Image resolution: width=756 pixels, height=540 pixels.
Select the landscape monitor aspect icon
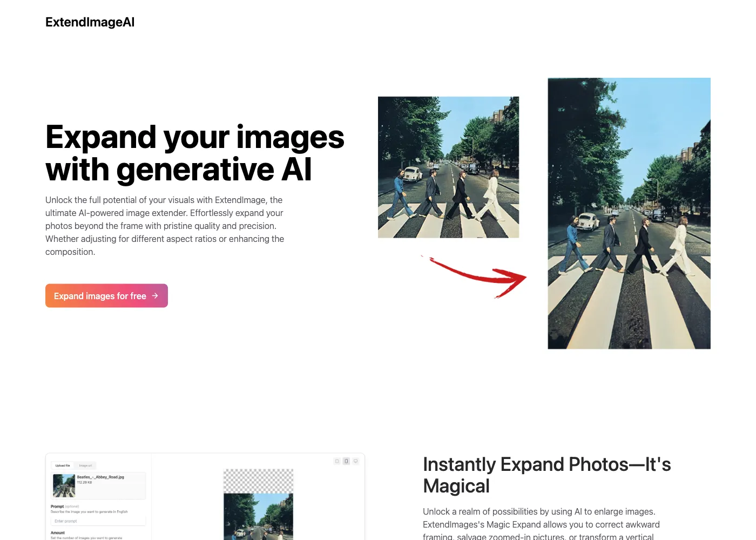[355, 461]
